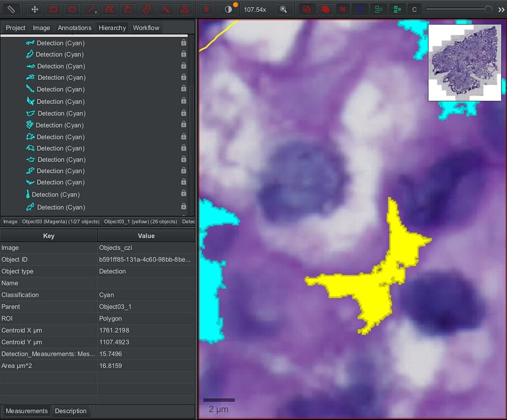Lock icon on the first Detection (Cyan) entry
This screenshot has width=507, height=420.
tap(184, 43)
